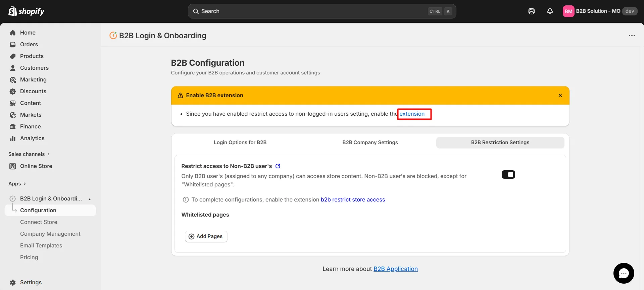Click the dev badge in top bar
The image size is (644, 290).
pos(630,11)
